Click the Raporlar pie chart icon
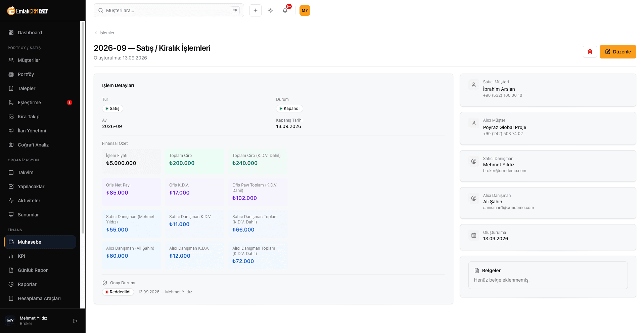 11,284
